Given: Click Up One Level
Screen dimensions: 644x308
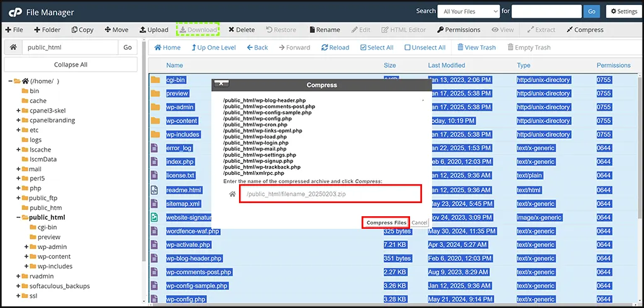Looking at the screenshot, I should tap(214, 47).
